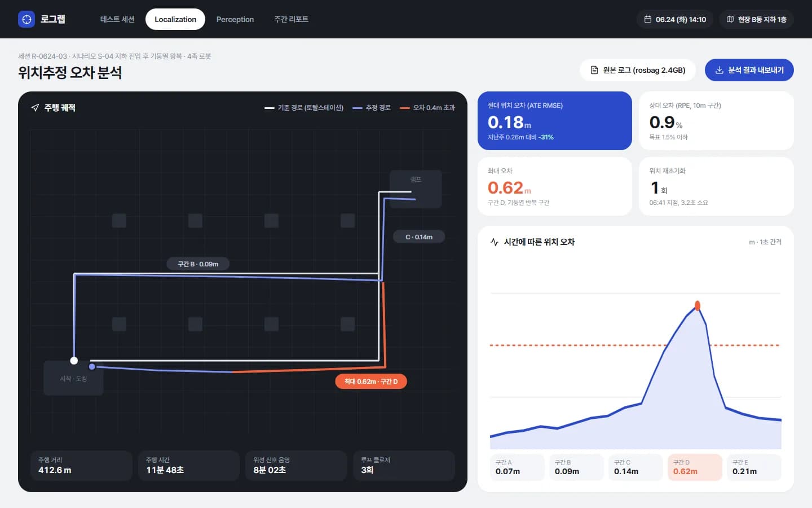Click the 지난주 0.26m 대비 -31% text
Viewport: 812px width, 508px height.
[x=520, y=137]
